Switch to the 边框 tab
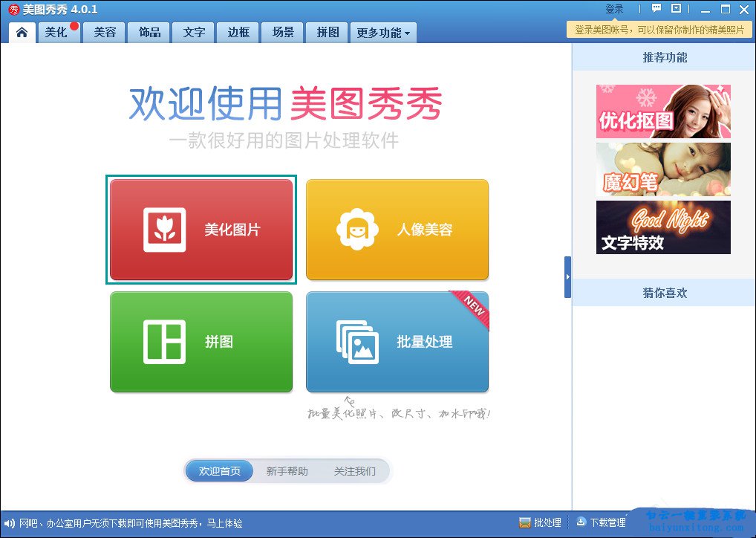 coord(238,33)
